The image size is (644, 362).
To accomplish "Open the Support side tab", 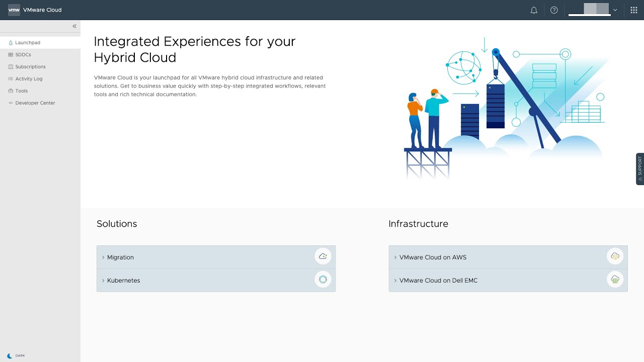I will pos(640,169).
